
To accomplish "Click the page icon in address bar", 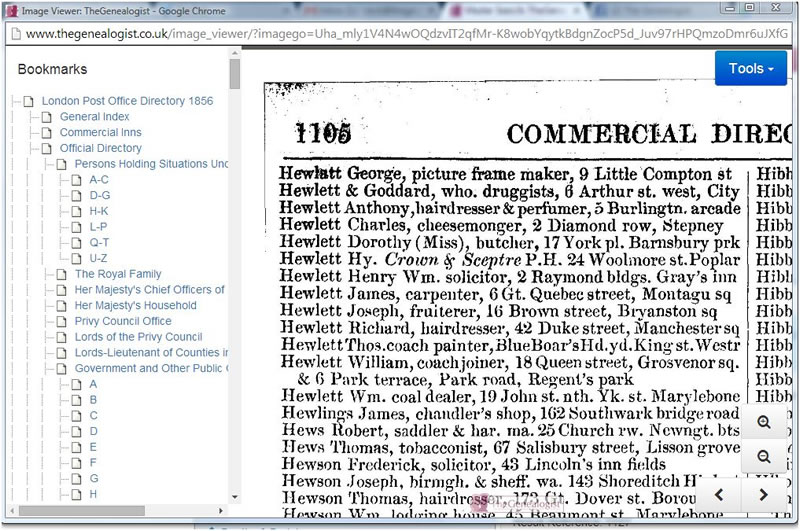I will tap(16, 34).
